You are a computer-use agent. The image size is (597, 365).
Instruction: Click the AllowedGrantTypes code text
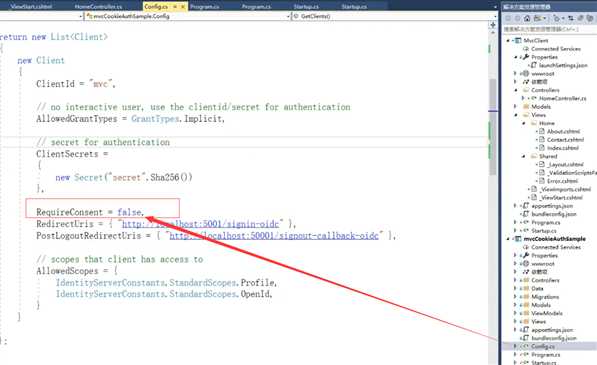coord(77,119)
